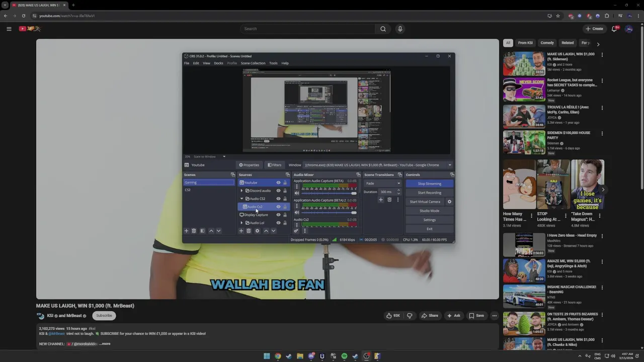Open OBS Edit menu
Screen dimensions: 644x362
click(x=196, y=63)
